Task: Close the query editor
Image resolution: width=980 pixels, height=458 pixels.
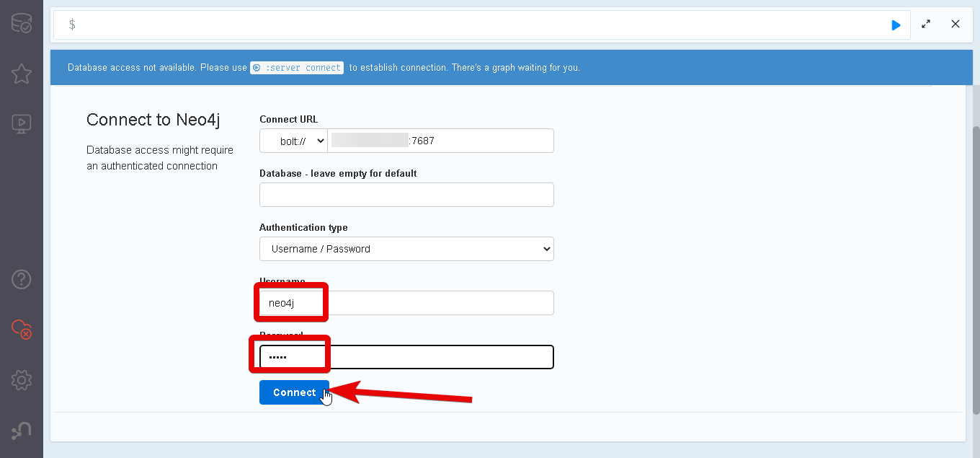Action: [955, 25]
